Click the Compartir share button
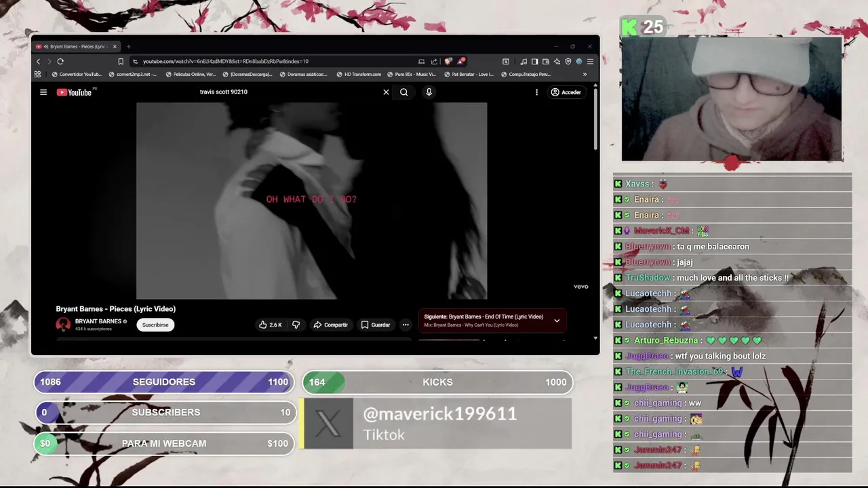 coord(330,325)
